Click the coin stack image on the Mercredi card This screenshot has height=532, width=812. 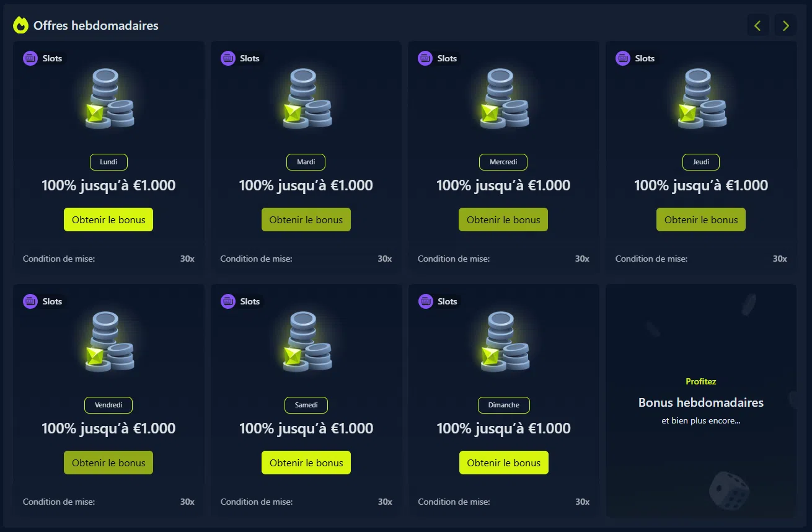click(504, 99)
